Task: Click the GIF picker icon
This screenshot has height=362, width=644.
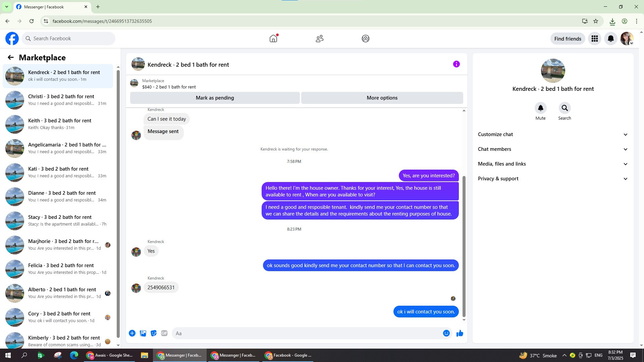Action: point(164,333)
